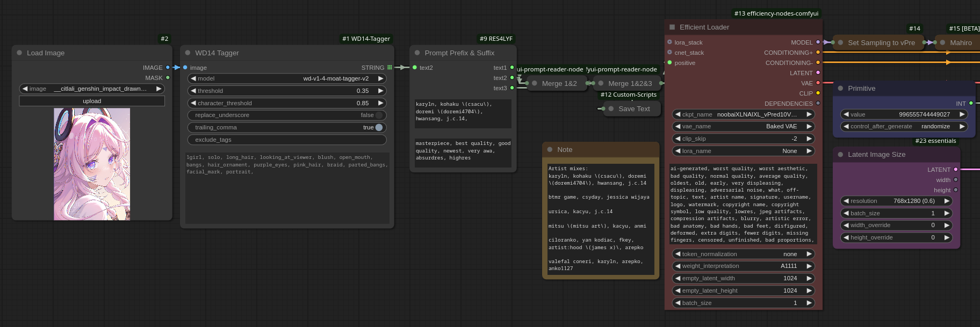Increase character_threshold with right arrow

[x=380, y=103]
